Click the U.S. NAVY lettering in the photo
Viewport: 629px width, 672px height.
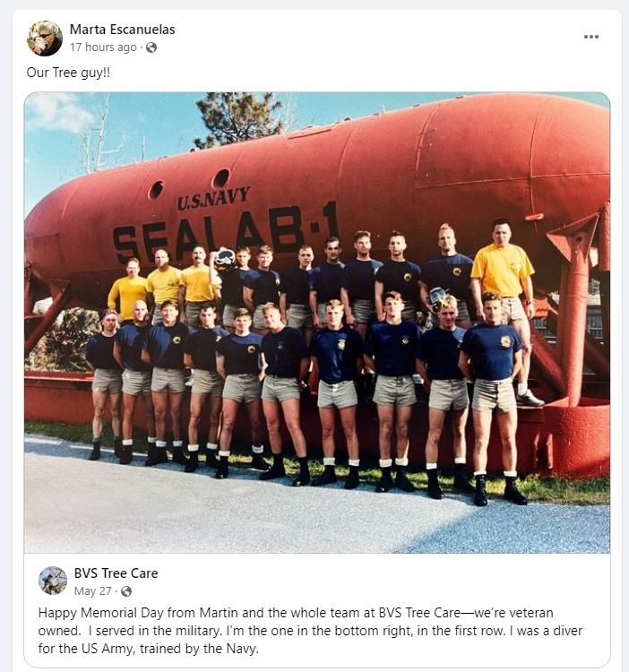click(213, 198)
